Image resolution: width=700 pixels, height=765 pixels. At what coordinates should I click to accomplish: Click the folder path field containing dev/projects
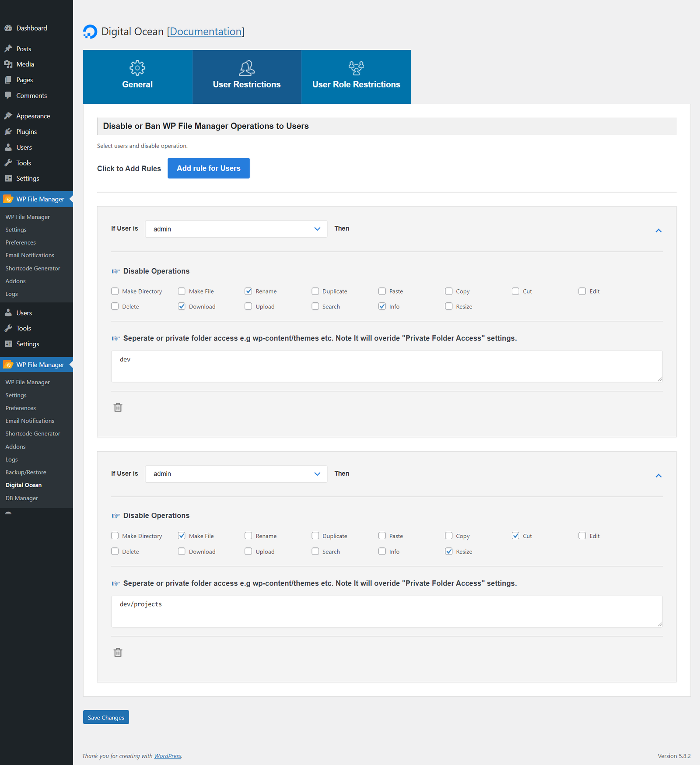pyautogui.click(x=387, y=611)
